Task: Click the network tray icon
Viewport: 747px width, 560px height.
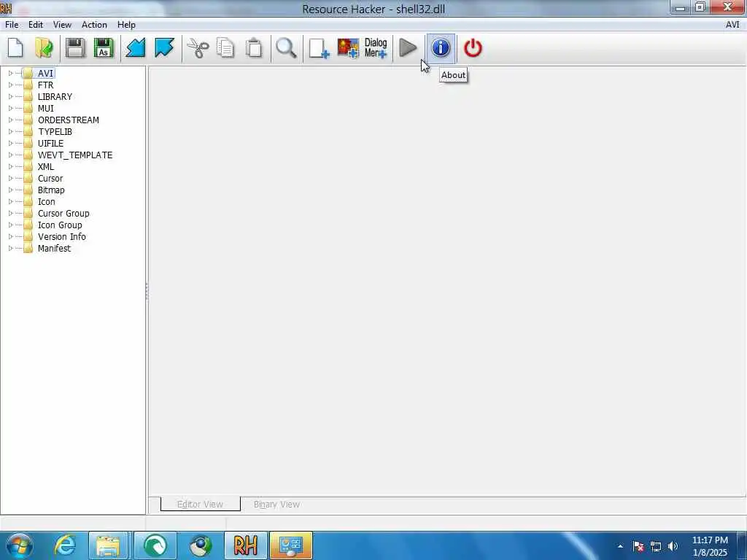Action: pyautogui.click(x=656, y=546)
